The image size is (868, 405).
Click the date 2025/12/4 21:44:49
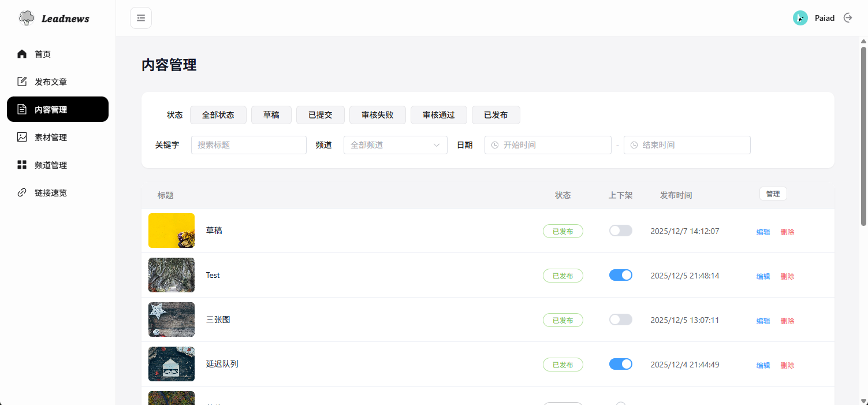click(685, 365)
